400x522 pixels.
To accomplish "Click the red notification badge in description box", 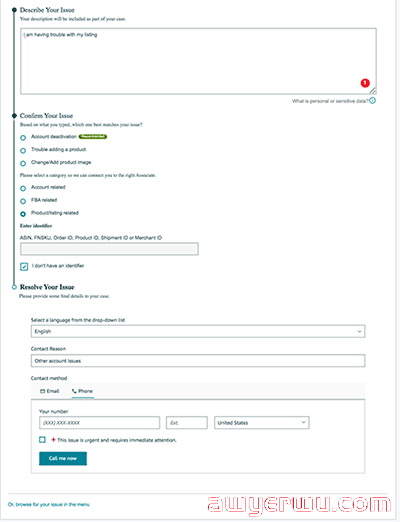I will [x=365, y=83].
